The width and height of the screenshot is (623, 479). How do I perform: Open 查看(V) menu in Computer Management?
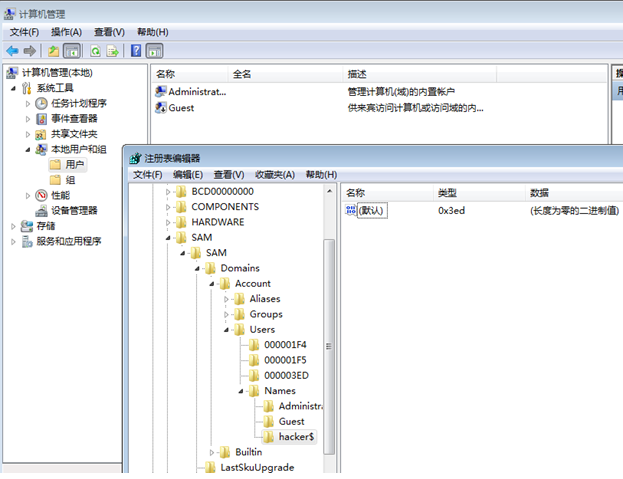[x=109, y=32]
